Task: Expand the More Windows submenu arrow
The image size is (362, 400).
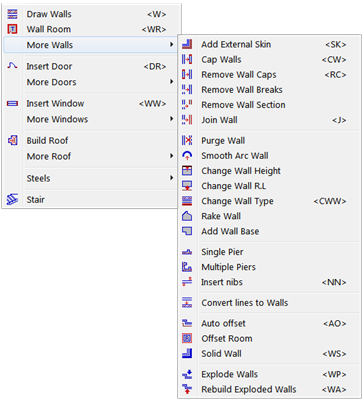Action: coord(171,119)
